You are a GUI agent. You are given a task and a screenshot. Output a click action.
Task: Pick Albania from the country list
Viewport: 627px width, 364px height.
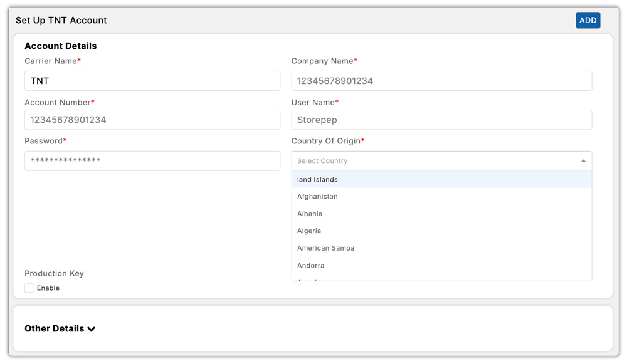[441, 214]
